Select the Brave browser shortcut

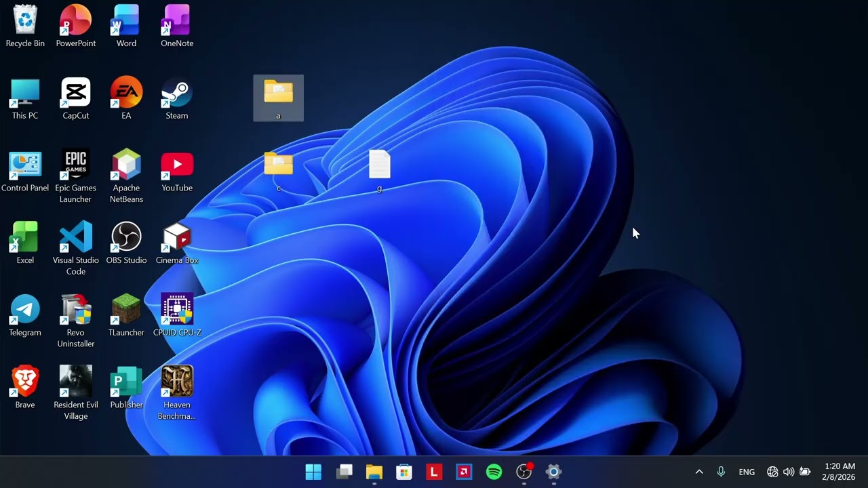point(25,388)
